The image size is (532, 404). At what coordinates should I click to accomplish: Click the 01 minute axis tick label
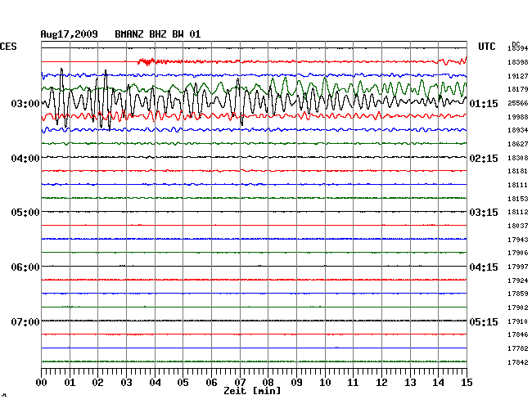pyautogui.click(x=70, y=383)
